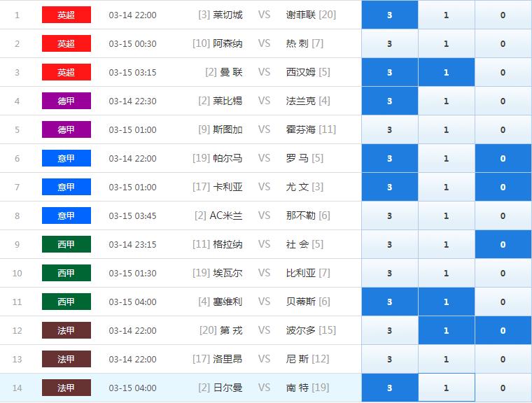
Task: Toggle draw 1 for 莱切城 vs 谢菲联
Action: pos(446,15)
